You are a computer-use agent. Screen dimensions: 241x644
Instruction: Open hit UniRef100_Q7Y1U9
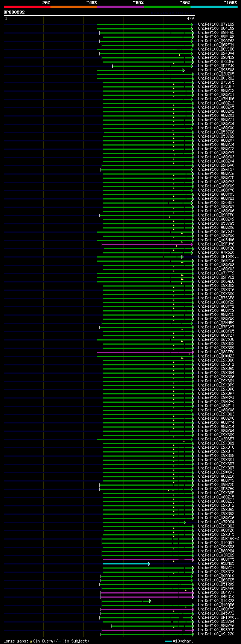click(x=216, y=24)
